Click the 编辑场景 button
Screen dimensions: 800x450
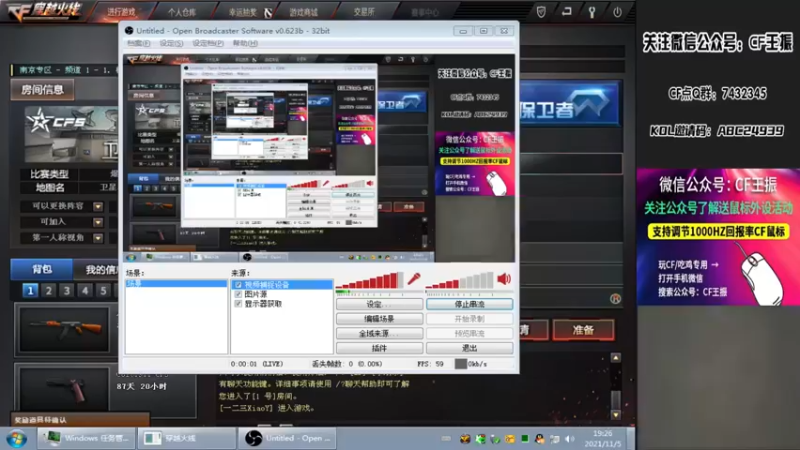379,319
